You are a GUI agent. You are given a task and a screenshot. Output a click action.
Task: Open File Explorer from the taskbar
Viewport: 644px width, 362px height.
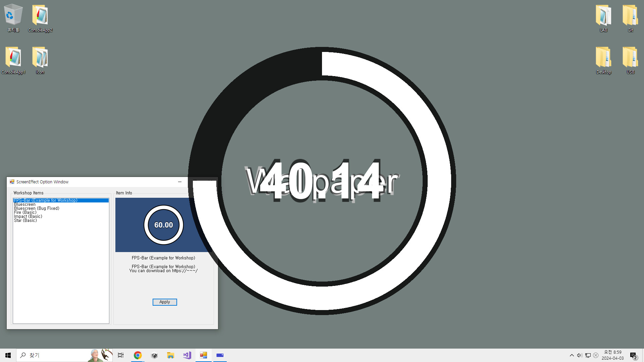point(170,355)
